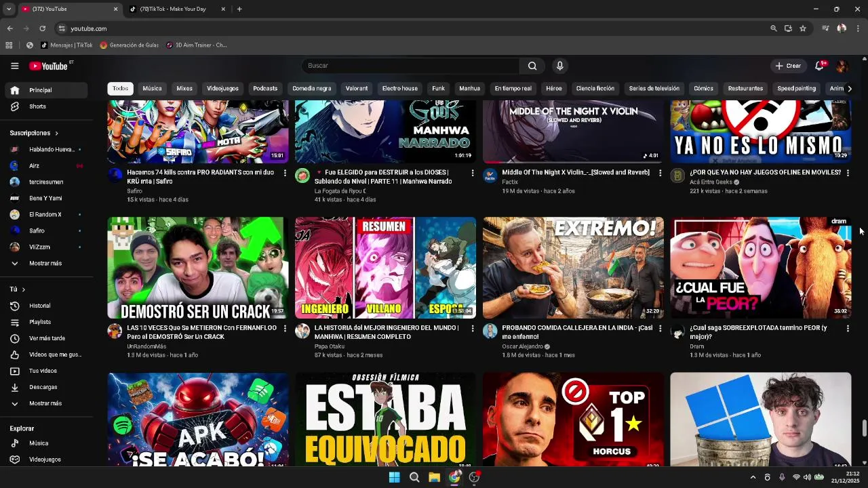The height and width of the screenshot is (488, 868).
Task: Open Mensajes | TikTok bookmark
Action: pyautogui.click(x=66, y=45)
